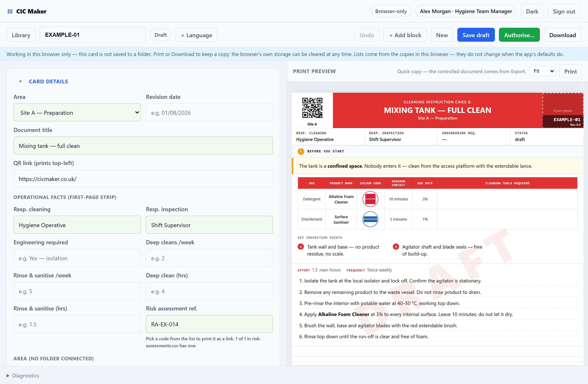Image resolution: width=588 pixels, height=384 pixels.
Task: Click the Resp. inspection field
Action: click(209, 225)
